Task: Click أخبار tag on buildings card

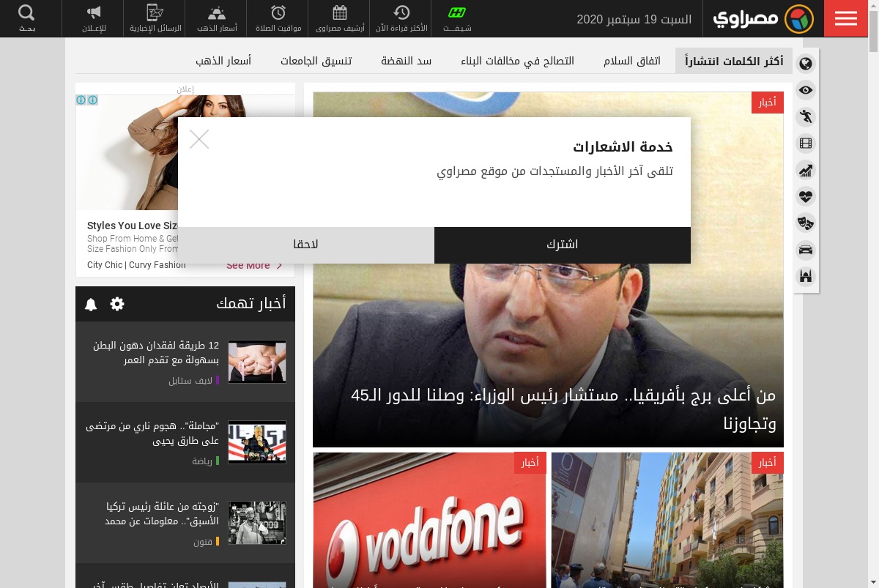Action: pyautogui.click(x=768, y=463)
